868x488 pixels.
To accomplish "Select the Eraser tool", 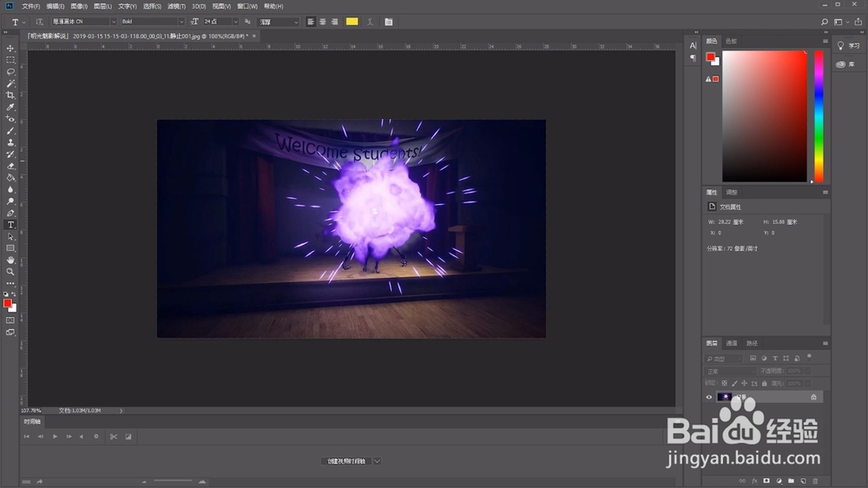I will pos(10,166).
